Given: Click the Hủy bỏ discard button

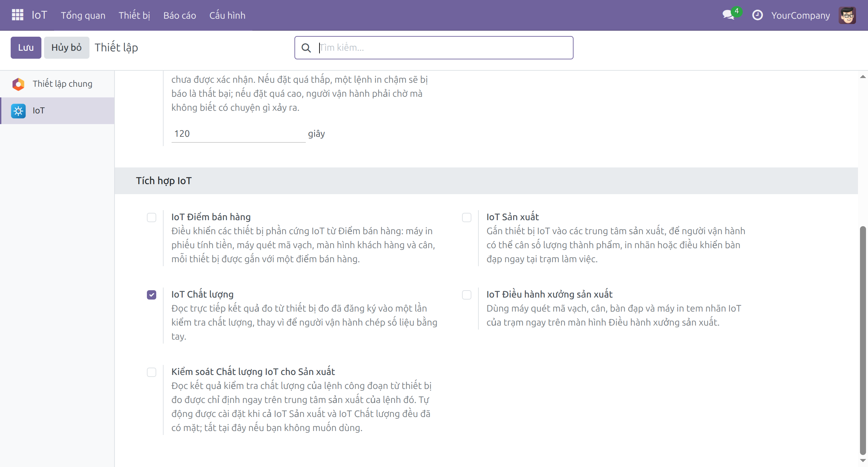Looking at the screenshot, I should [66, 47].
